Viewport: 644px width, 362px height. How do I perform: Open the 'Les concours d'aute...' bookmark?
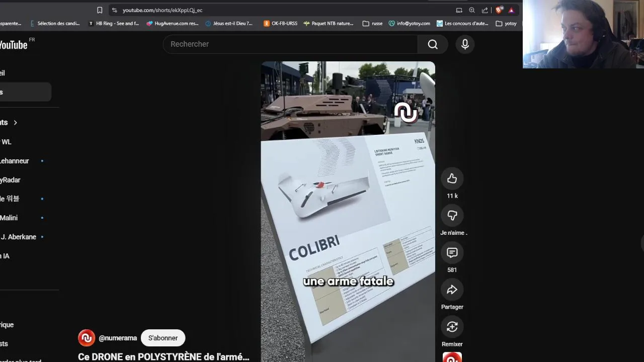pyautogui.click(x=462, y=23)
